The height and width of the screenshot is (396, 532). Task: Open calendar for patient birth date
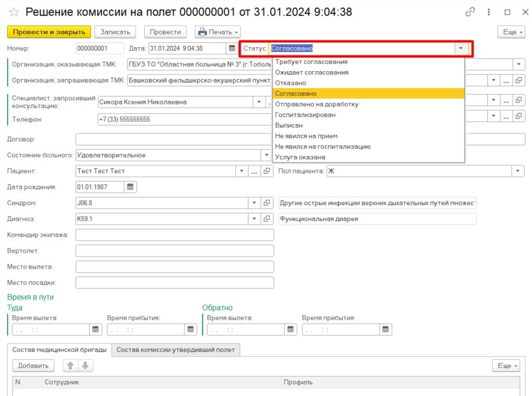[x=130, y=187]
